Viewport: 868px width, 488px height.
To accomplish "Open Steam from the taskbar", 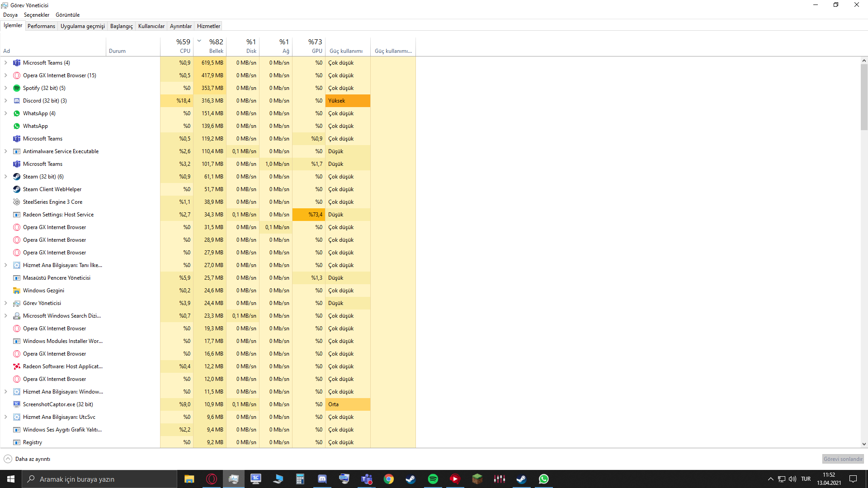I will point(410,479).
